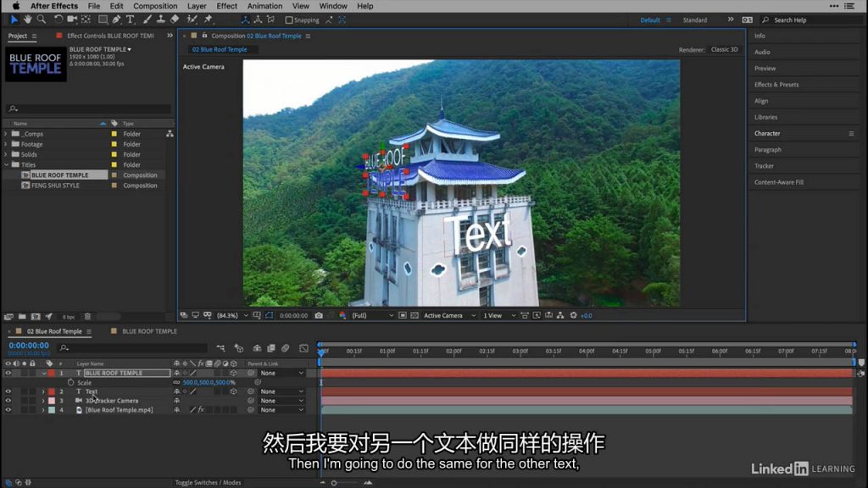Select the Puppet Pin tool
The width and height of the screenshot is (868, 488).
coord(209,19)
